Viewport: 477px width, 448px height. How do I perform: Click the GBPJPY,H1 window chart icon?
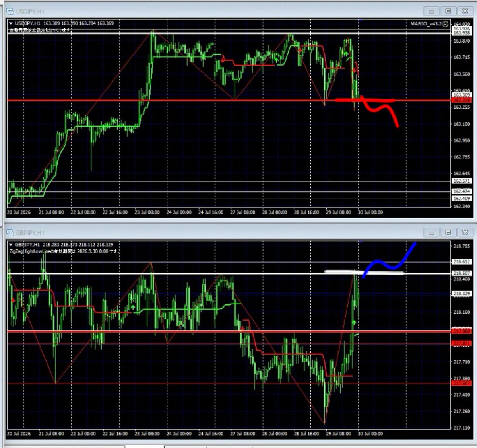(x=10, y=232)
